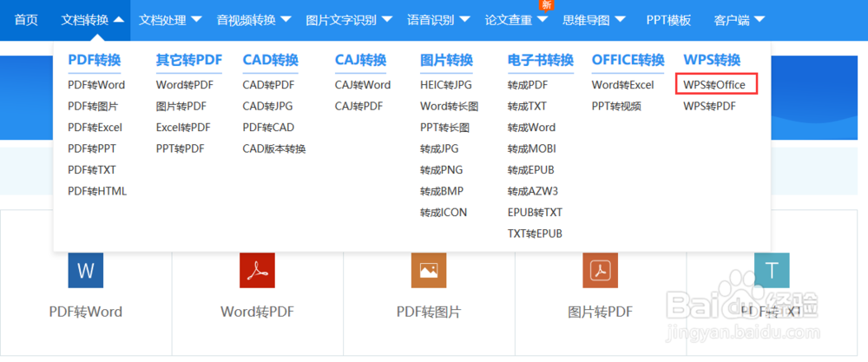Viewport: 868px width, 362px height.
Task: Select PDF转CAD menu entry
Action: coord(268,128)
